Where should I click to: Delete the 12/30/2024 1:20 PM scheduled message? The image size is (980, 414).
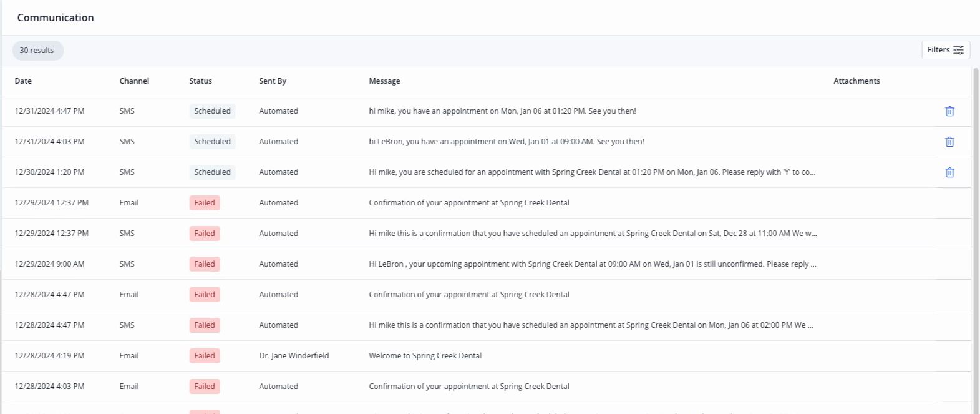click(949, 172)
